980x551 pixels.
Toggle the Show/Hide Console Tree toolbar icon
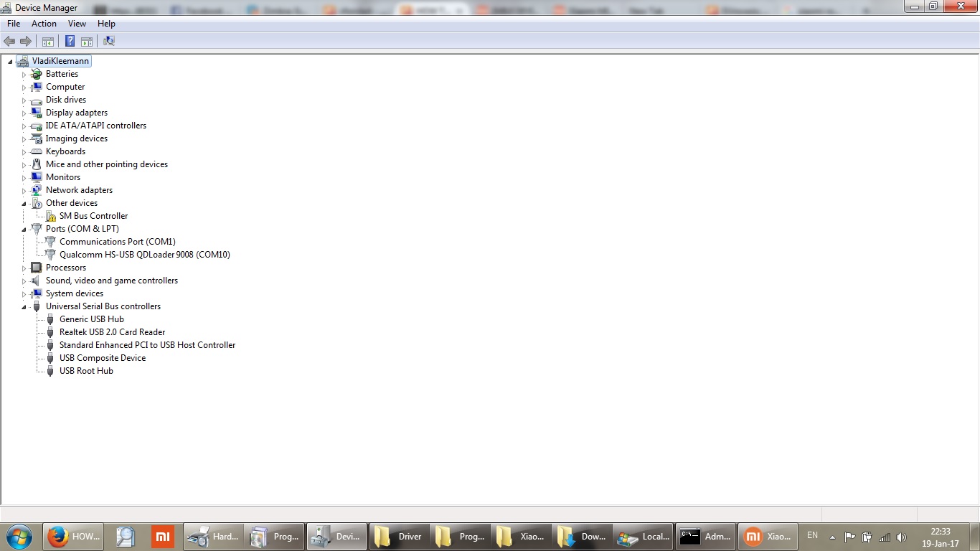[x=48, y=42]
